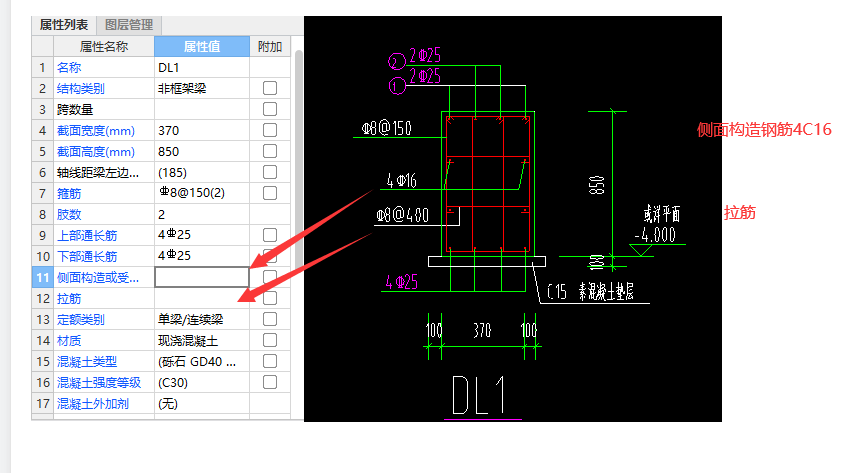Enable the 混凝土强度等级 附加 checkbox

270,382
